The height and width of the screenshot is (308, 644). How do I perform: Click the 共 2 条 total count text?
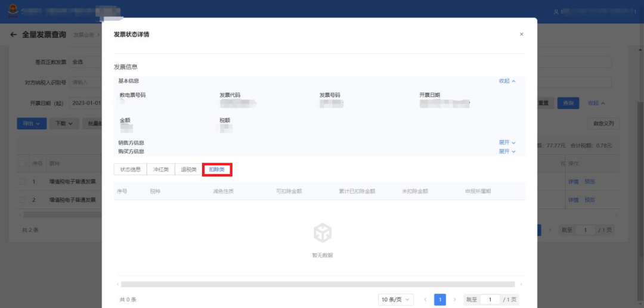pyautogui.click(x=30, y=230)
